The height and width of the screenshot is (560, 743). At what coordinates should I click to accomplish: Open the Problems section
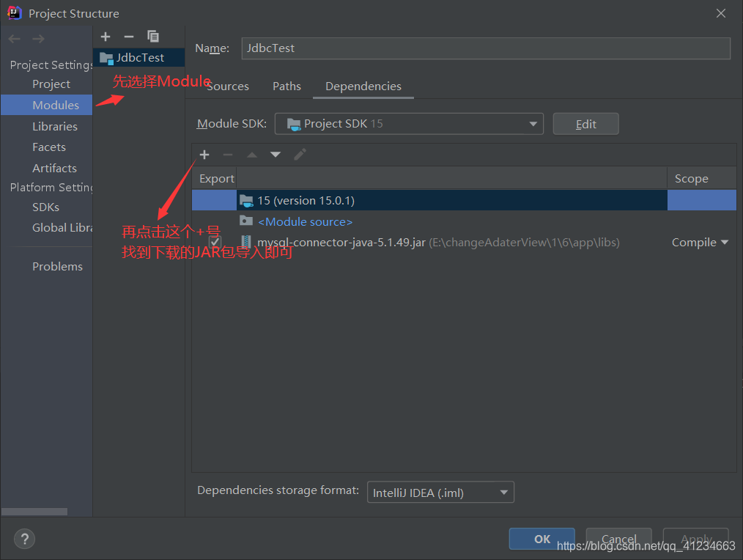point(57,267)
